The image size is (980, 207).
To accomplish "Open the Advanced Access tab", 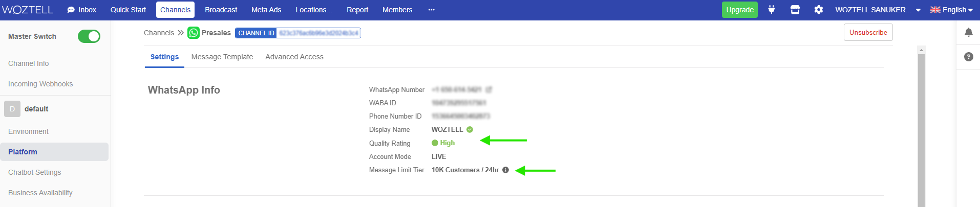I will tap(294, 57).
